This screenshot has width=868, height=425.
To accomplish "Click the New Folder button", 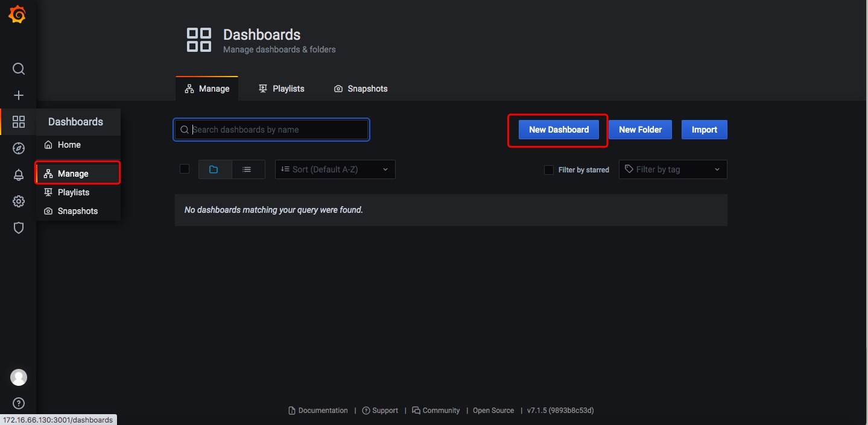I will (x=640, y=130).
